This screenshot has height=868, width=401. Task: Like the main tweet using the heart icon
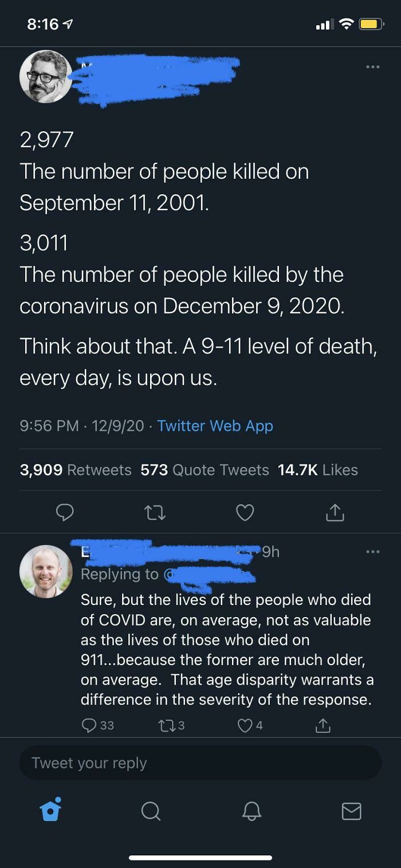click(245, 512)
